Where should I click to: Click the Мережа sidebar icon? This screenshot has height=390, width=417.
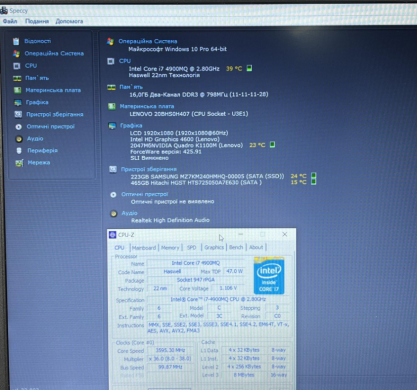[x=19, y=163]
